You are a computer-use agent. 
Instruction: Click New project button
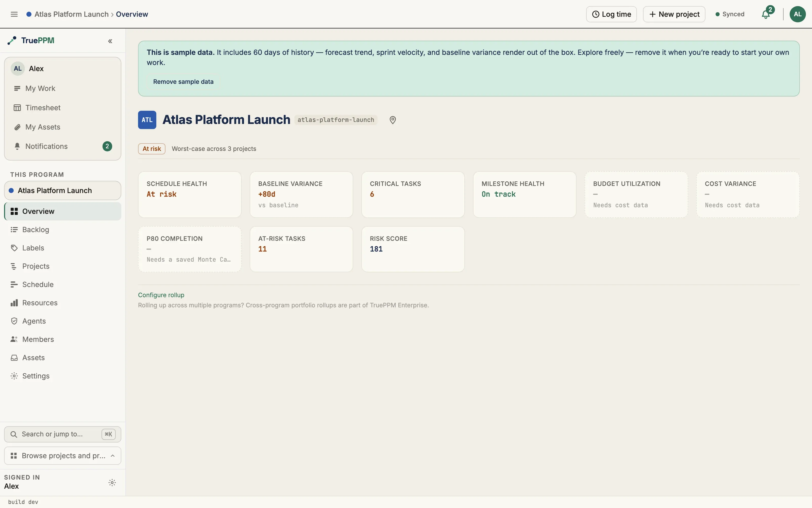point(674,14)
